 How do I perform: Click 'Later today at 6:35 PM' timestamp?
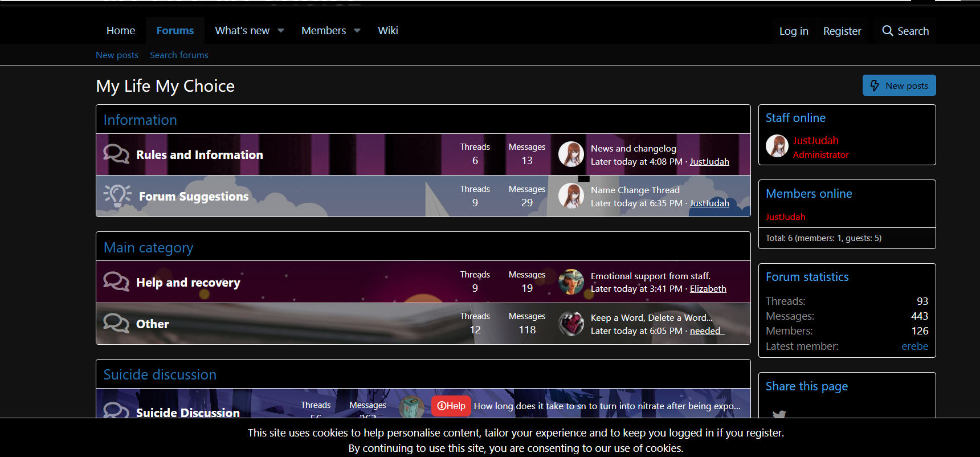[636, 203]
